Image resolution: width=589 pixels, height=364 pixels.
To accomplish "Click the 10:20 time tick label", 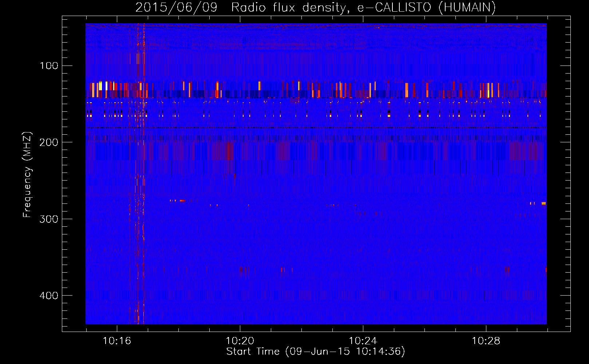I will (240, 341).
